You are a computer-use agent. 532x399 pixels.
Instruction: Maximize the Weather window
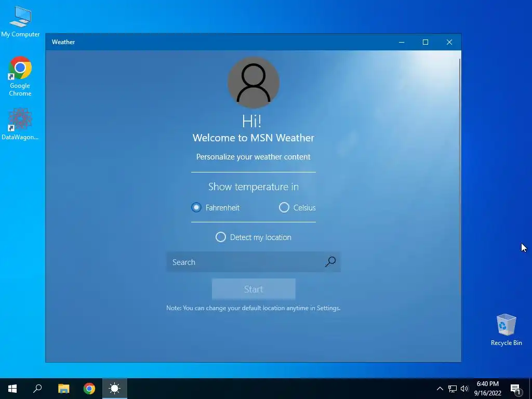click(x=425, y=42)
